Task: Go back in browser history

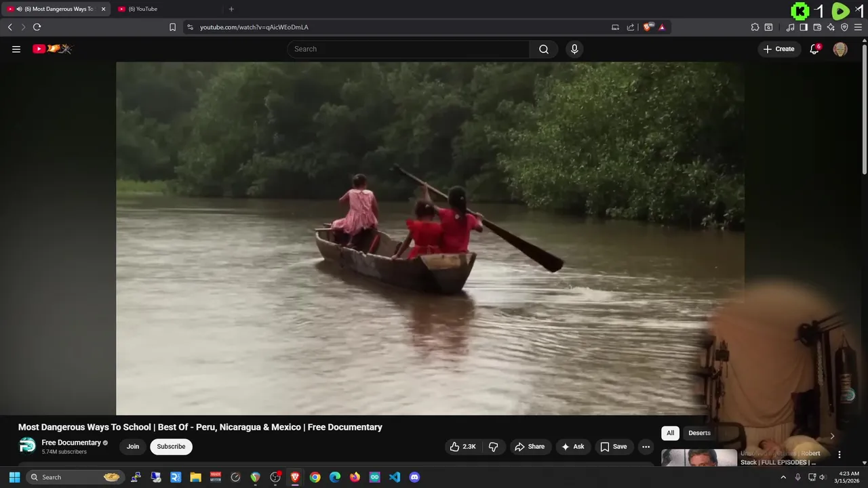Action: point(10,27)
